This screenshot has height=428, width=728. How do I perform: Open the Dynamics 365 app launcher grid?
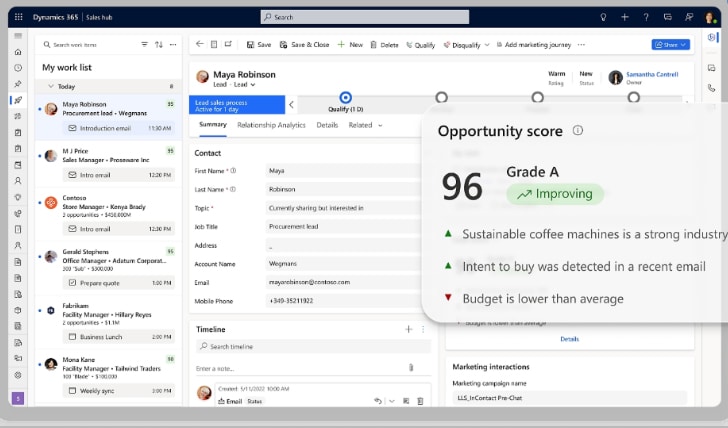17,17
